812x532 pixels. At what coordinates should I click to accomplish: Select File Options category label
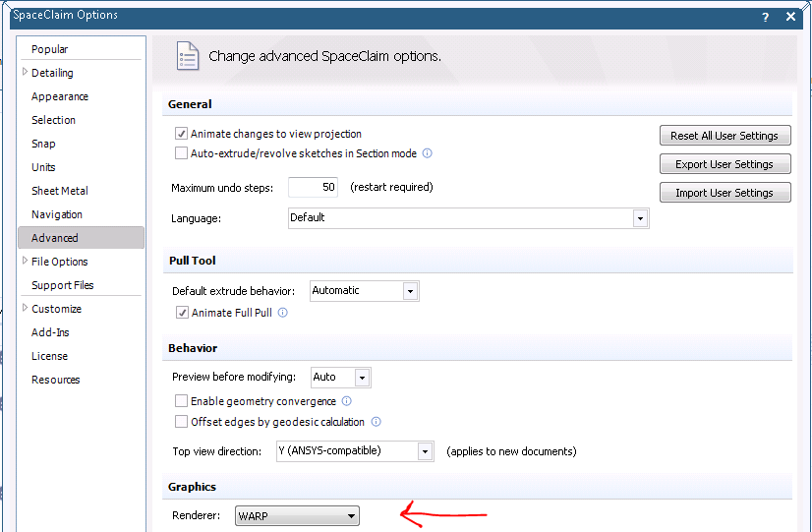[x=60, y=262]
